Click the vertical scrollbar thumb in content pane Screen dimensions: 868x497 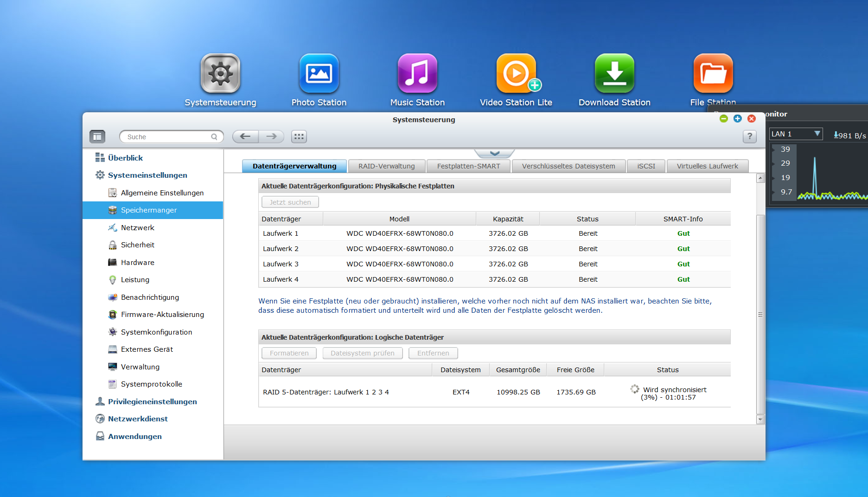[760, 315]
